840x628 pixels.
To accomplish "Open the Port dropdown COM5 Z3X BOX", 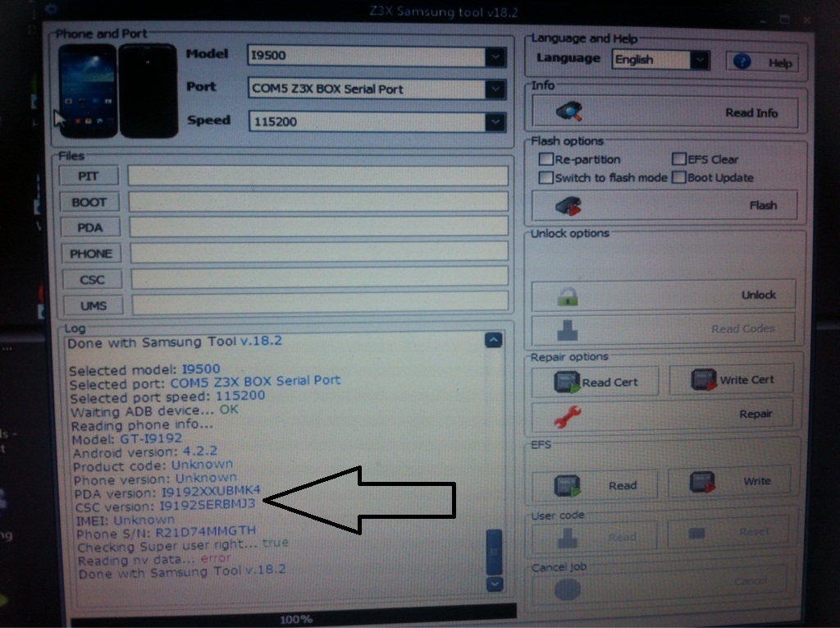I will click(x=495, y=89).
